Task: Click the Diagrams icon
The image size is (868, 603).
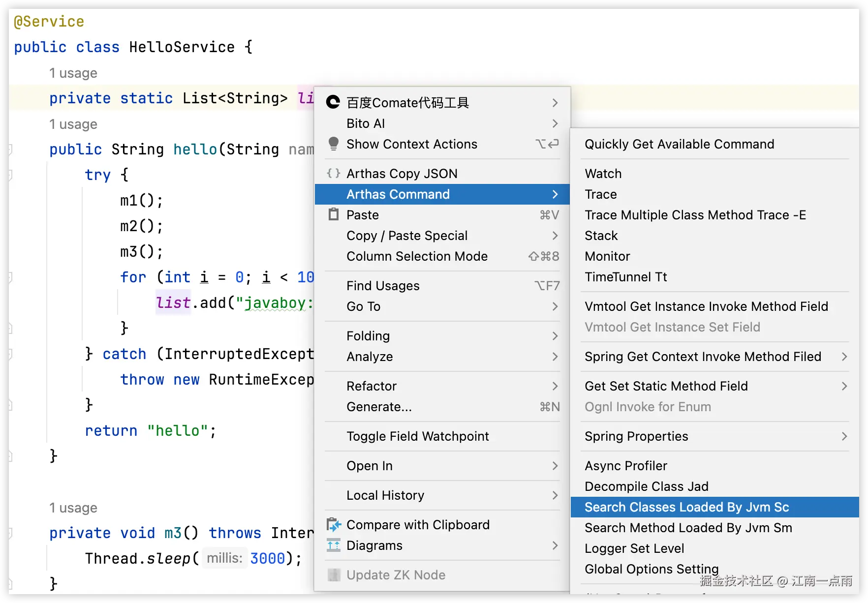Action: [334, 545]
